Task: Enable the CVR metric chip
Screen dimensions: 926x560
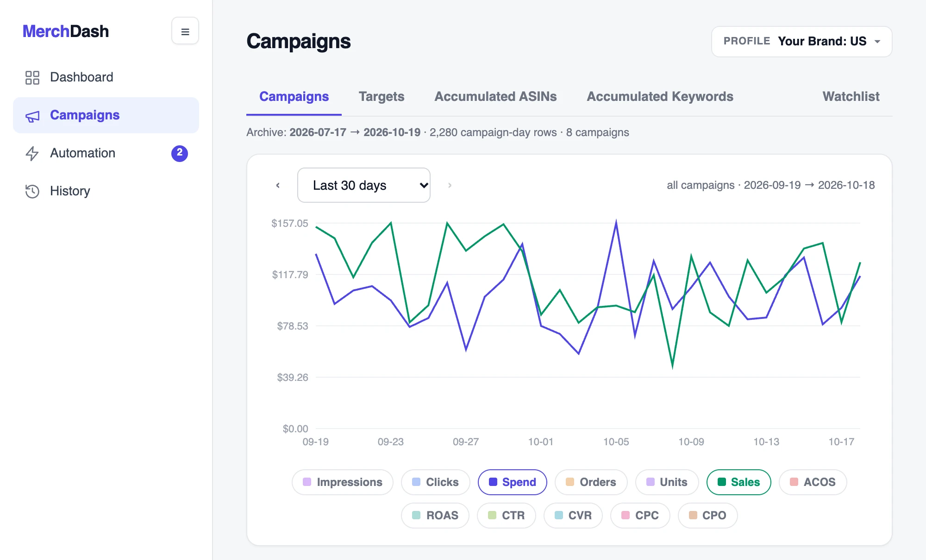Action: 573,516
